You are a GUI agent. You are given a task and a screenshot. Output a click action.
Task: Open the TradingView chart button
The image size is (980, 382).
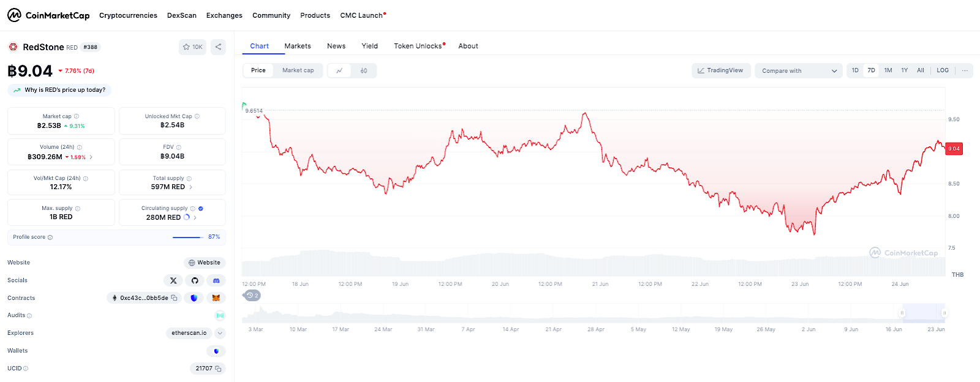click(x=720, y=70)
